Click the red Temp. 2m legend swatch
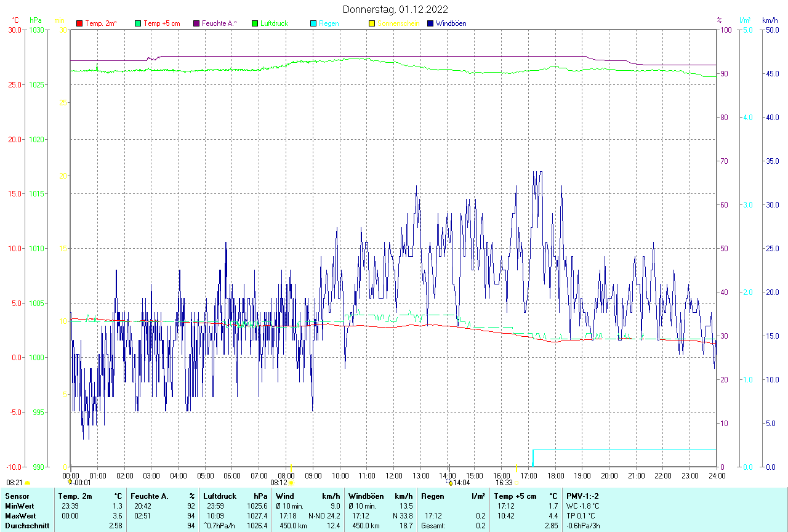This screenshot has width=788, height=532. [x=79, y=23]
